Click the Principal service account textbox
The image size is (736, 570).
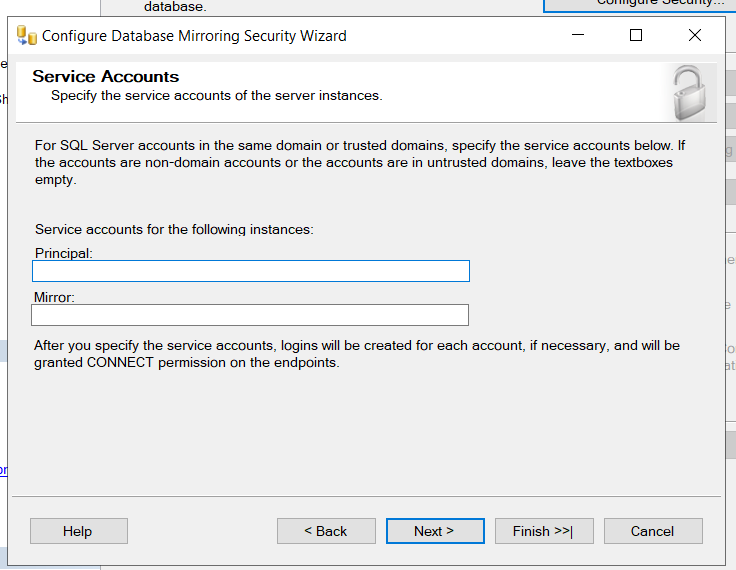(x=251, y=271)
